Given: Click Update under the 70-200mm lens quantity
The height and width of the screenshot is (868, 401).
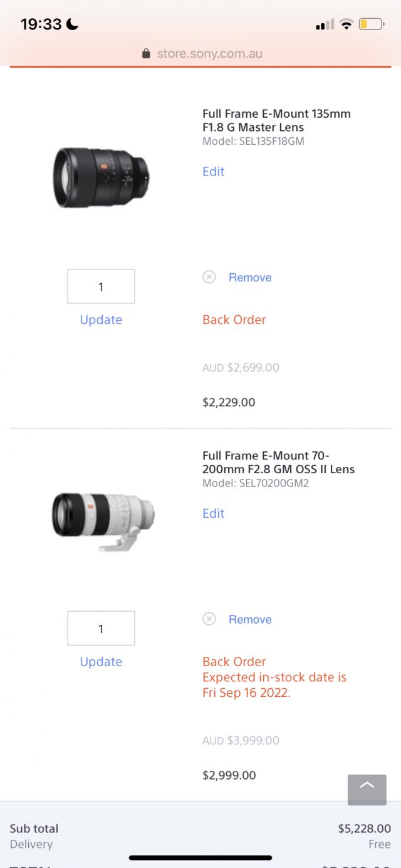Looking at the screenshot, I should [101, 662].
